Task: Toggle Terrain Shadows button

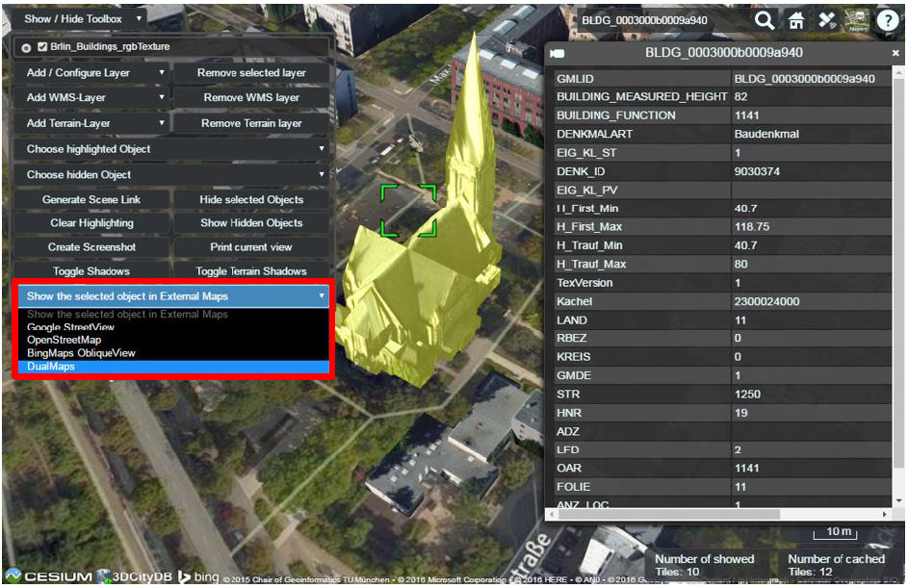Action: point(251,270)
